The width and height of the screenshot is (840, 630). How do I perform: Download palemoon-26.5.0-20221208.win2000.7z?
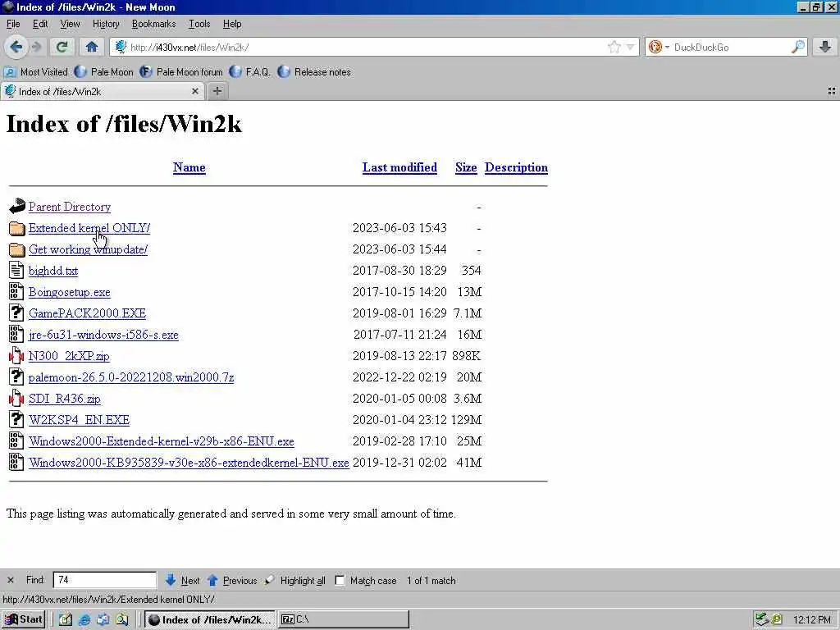[131, 377]
